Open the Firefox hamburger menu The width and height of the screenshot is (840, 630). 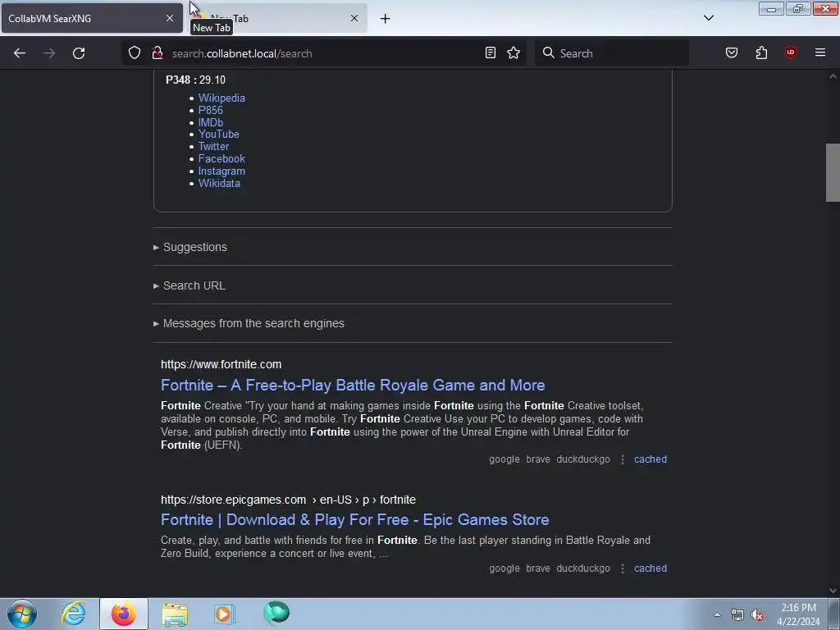click(x=820, y=52)
